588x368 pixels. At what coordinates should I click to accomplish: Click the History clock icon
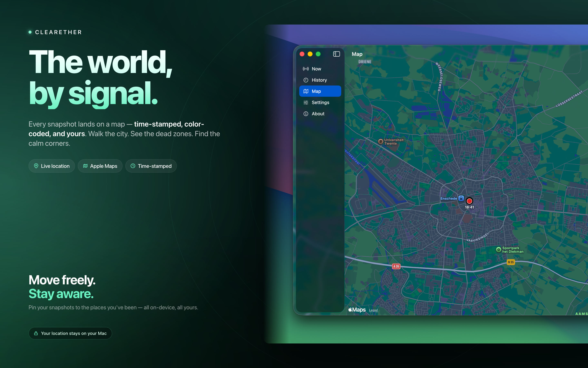(x=306, y=80)
